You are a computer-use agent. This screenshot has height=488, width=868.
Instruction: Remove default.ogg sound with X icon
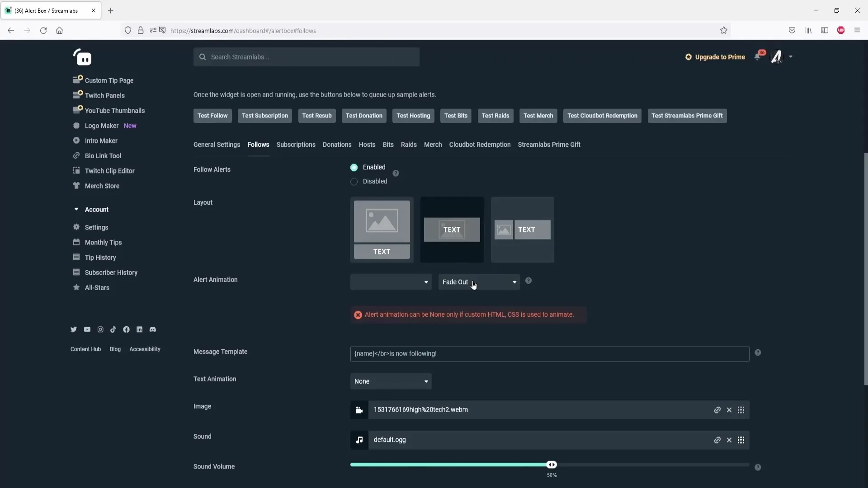click(729, 440)
